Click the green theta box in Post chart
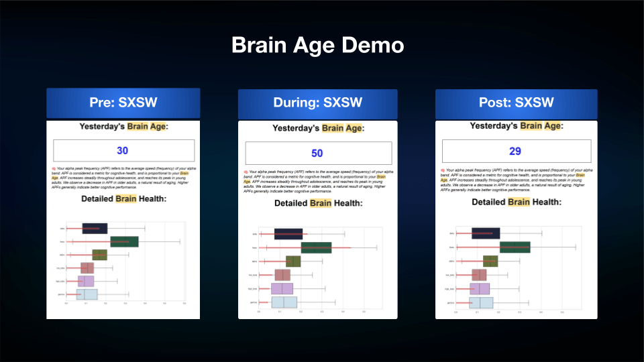644x362 pixels. (x=515, y=247)
